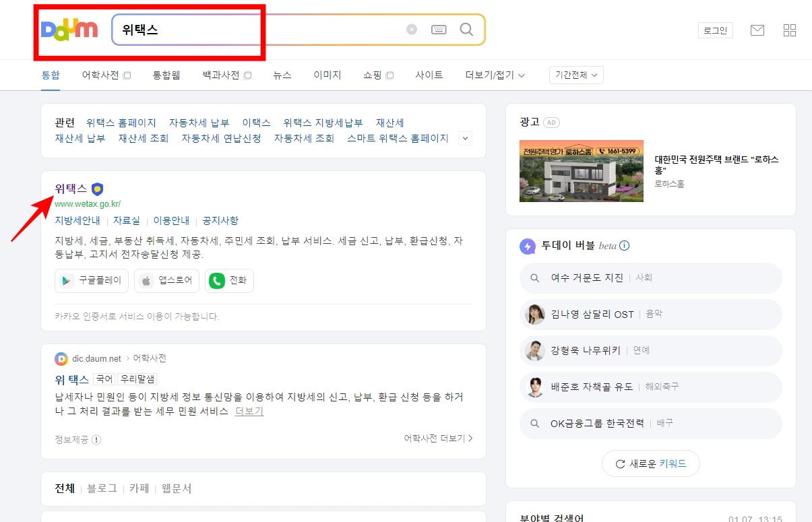The image size is (812, 522).
Task: Click related search 스마트 위택스 홈페이지
Action: click(398, 138)
